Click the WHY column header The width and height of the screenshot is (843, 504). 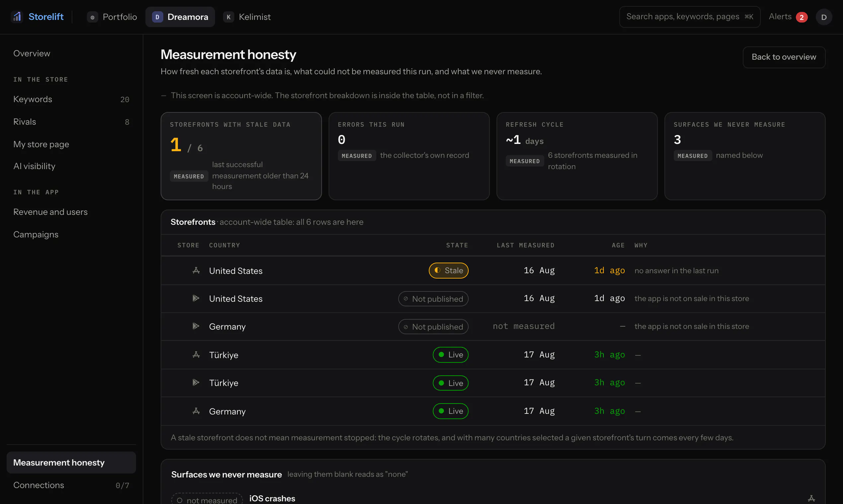(x=641, y=245)
